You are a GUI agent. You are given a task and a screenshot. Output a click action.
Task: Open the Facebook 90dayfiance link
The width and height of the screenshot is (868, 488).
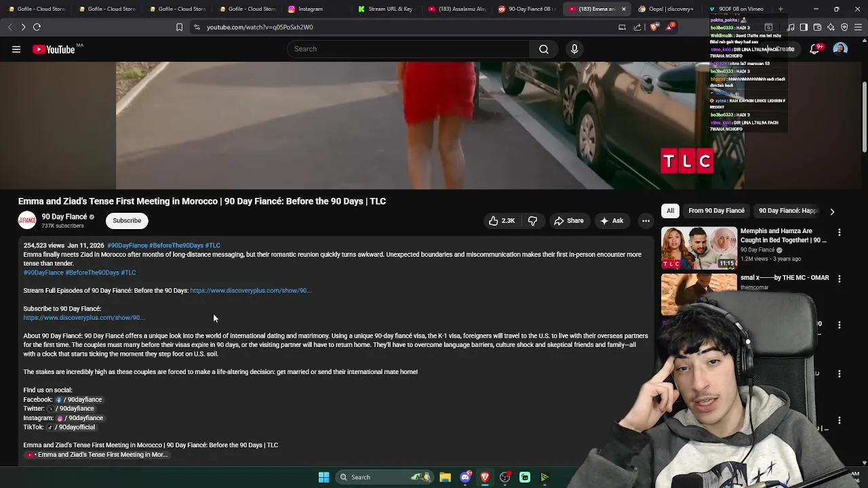coord(79,400)
